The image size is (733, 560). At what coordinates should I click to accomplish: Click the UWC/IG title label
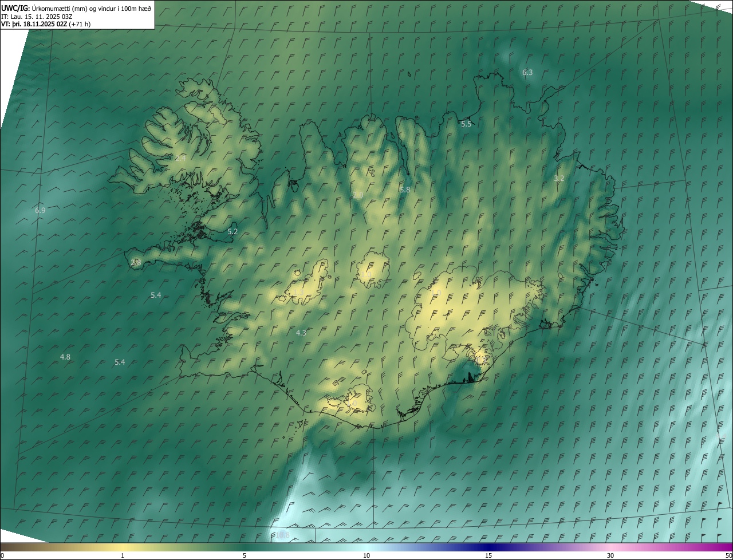(15, 8)
